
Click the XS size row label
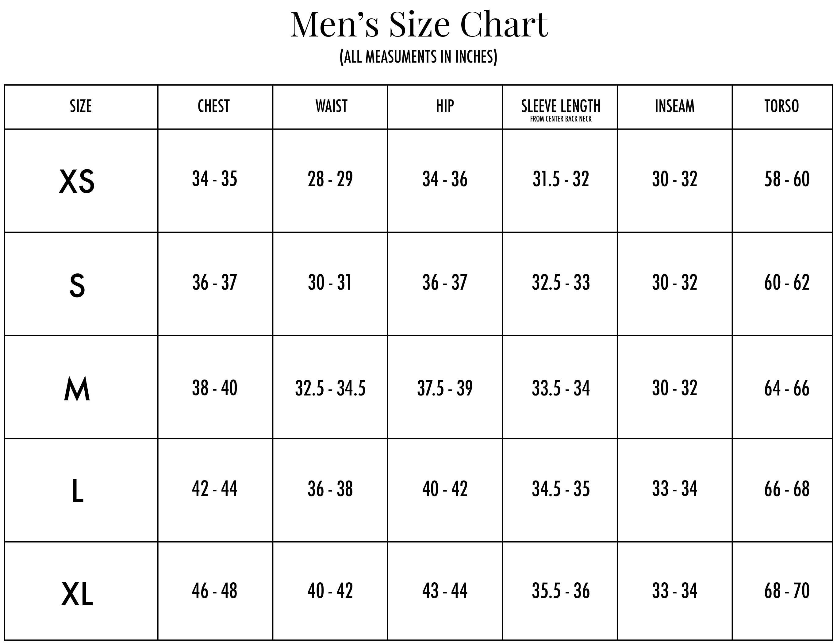tap(77, 182)
